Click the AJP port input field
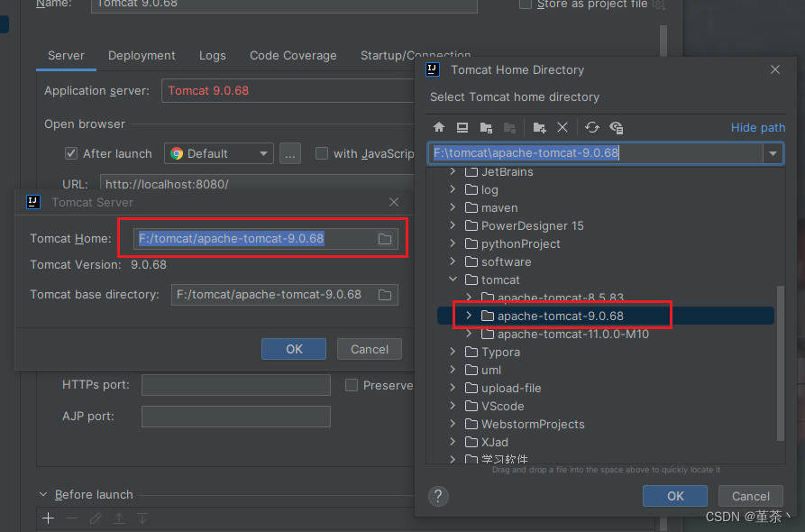 [236, 417]
